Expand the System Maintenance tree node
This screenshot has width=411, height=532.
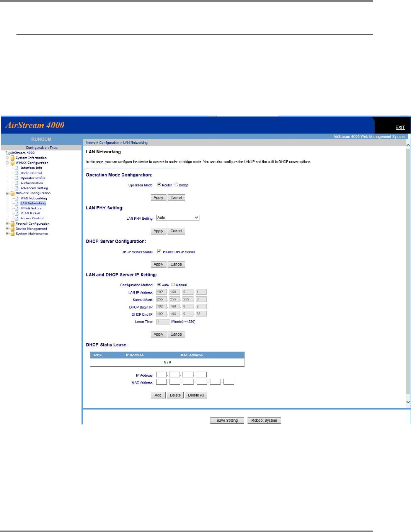tap(7, 233)
